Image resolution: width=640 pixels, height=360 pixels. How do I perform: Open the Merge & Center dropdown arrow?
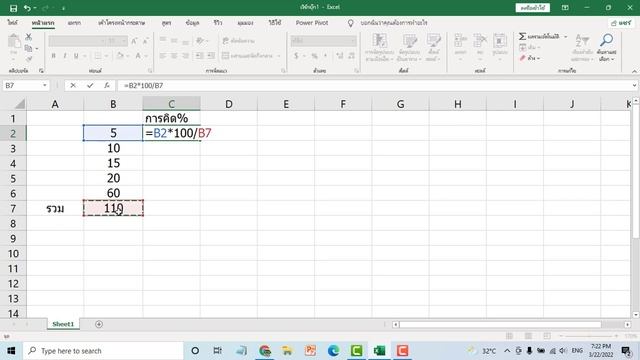[279, 56]
